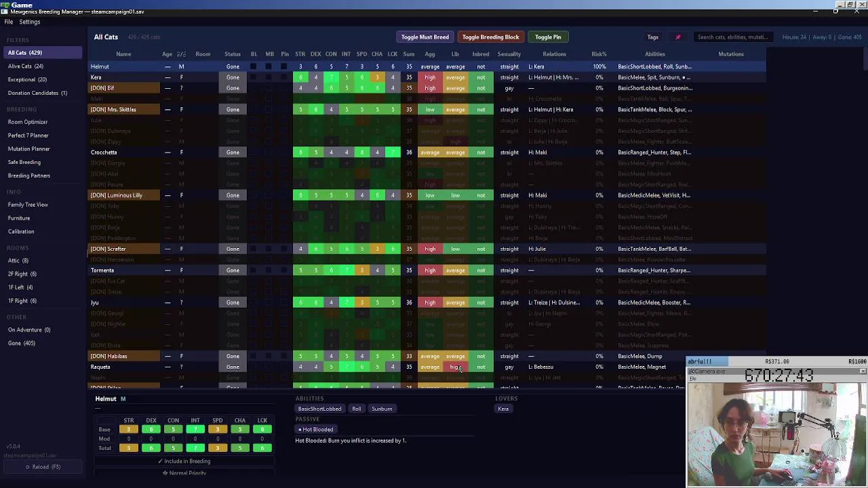Toggle MB checkbox for Kera row
The height and width of the screenshot is (488, 868).
pyautogui.click(x=269, y=77)
